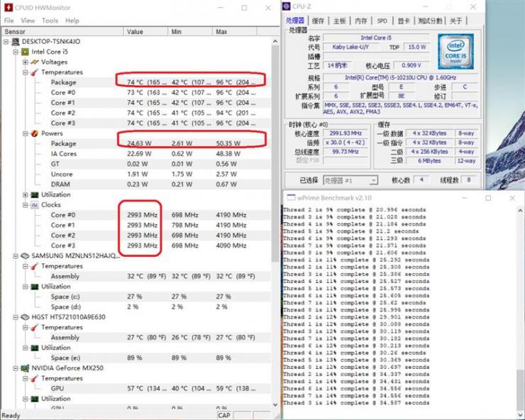Switch to the 缓存 tab in CPU-Z
This screenshot has width=525, height=420.
coord(318,21)
